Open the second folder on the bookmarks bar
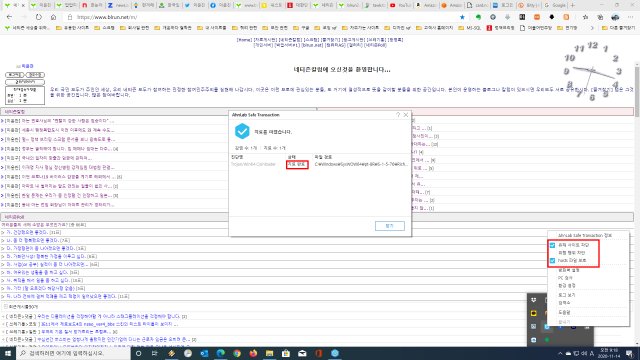640x360 pixels. [104, 28]
